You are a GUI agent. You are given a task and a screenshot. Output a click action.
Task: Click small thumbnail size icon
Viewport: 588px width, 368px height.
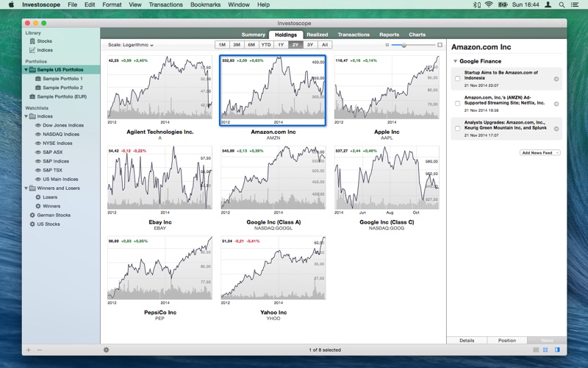click(387, 45)
